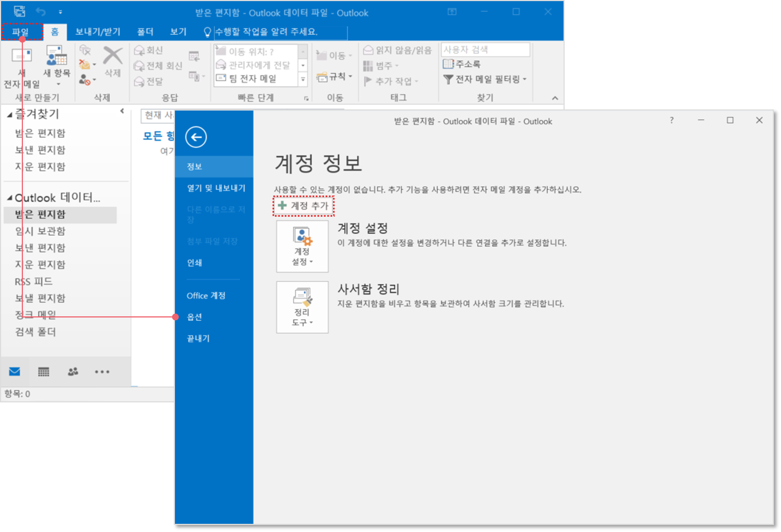The height and width of the screenshot is (532, 781).
Task: Switch to the 보내기/받기 ribbon tab
Action: (x=98, y=32)
